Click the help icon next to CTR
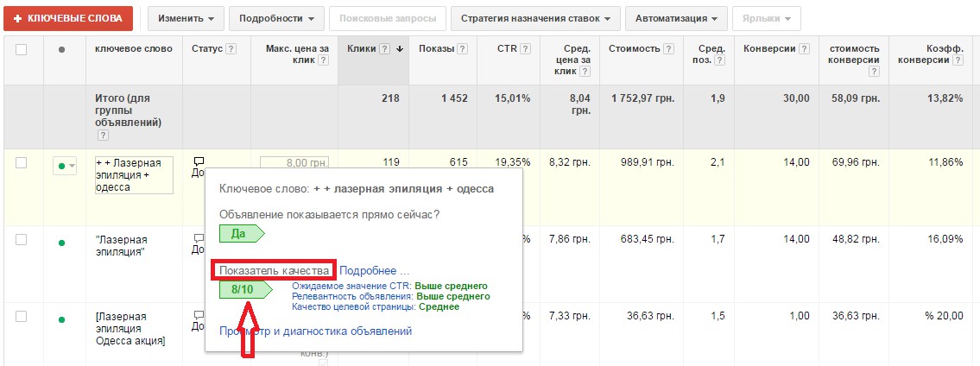 526,49
